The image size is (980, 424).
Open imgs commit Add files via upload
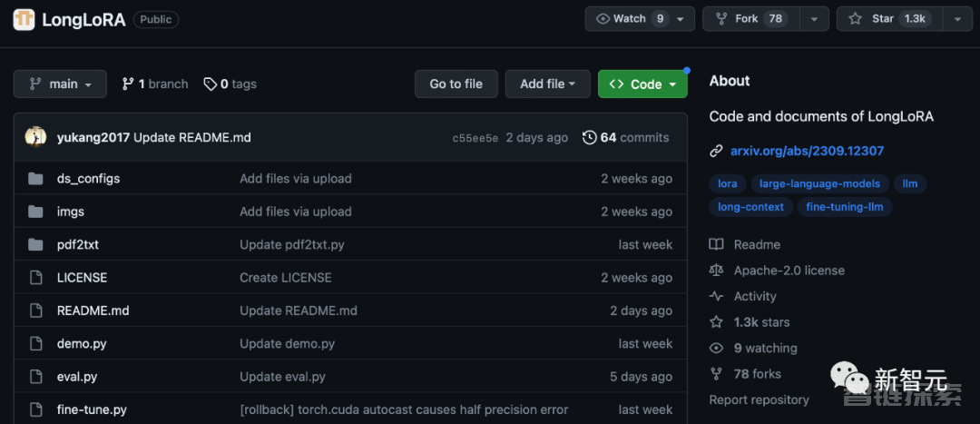296,212
